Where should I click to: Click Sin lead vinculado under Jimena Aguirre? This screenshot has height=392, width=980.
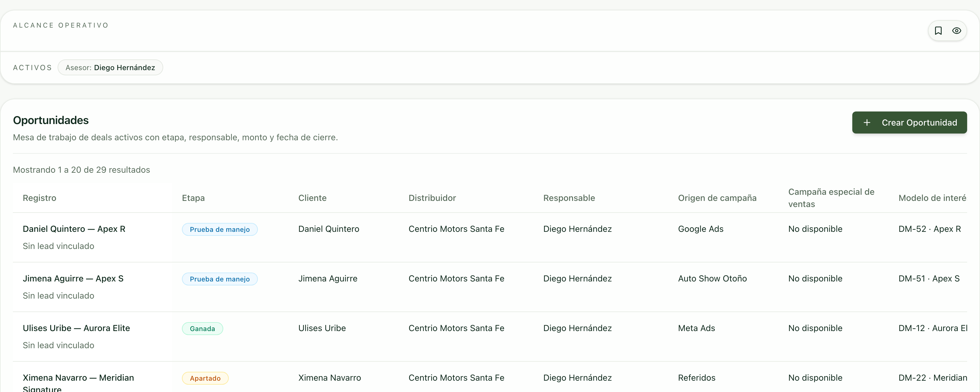click(58, 295)
